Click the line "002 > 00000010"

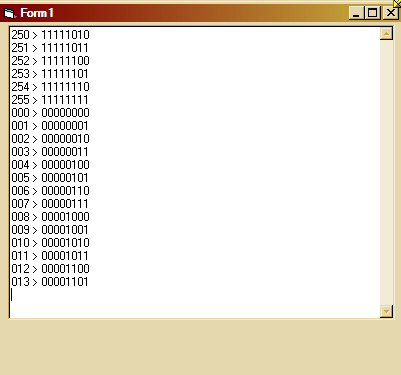click(x=50, y=139)
